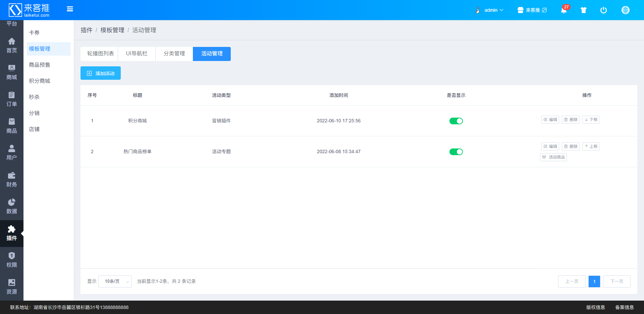Click 插件 in the breadcrumb
The image size is (644, 314).
click(x=87, y=30)
